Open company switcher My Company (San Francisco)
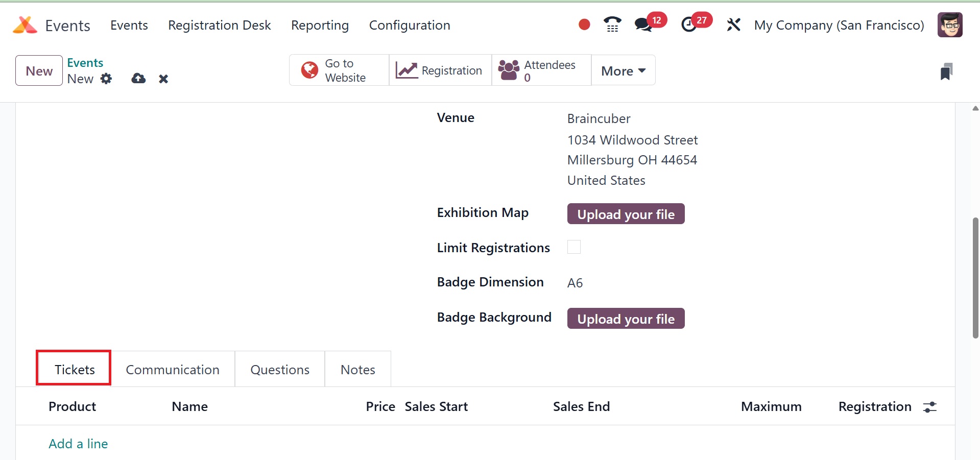 point(839,25)
